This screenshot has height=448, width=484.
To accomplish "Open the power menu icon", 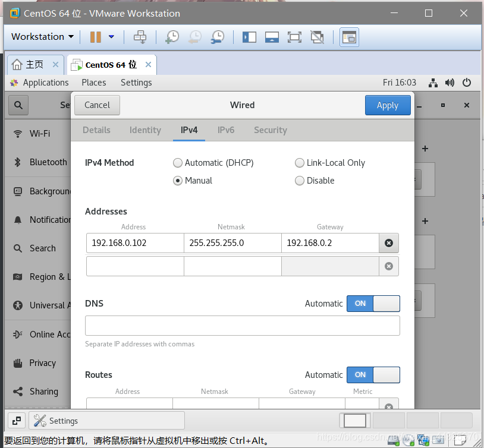I will click(467, 83).
